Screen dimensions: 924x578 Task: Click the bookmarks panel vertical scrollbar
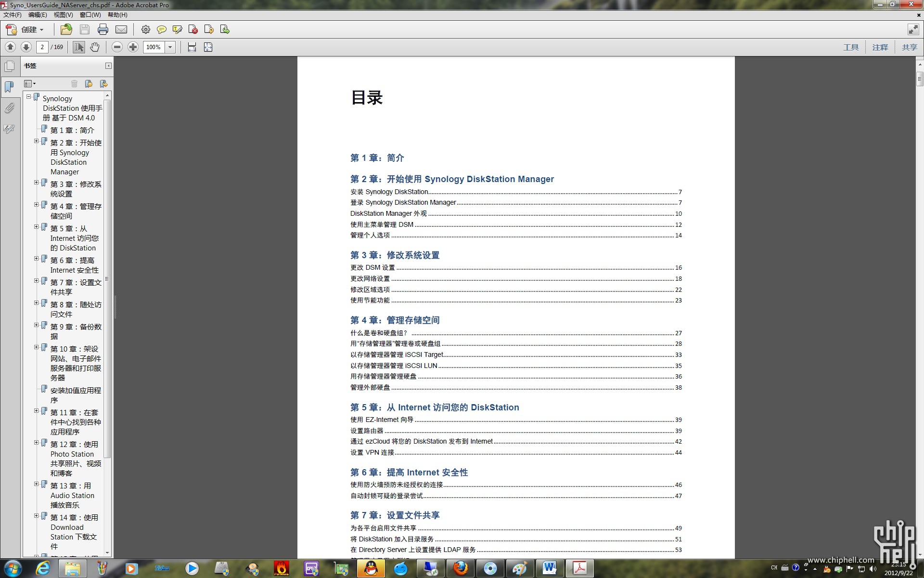click(107, 279)
